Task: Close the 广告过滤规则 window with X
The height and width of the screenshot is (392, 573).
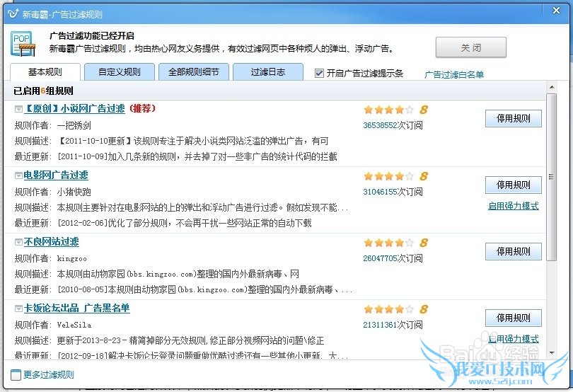Action: (556, 10)
